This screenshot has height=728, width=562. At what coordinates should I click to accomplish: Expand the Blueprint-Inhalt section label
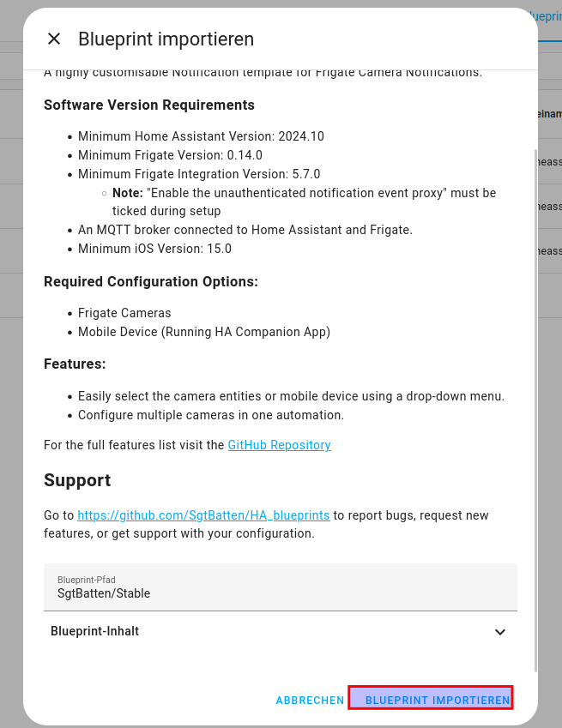(94, 631)
